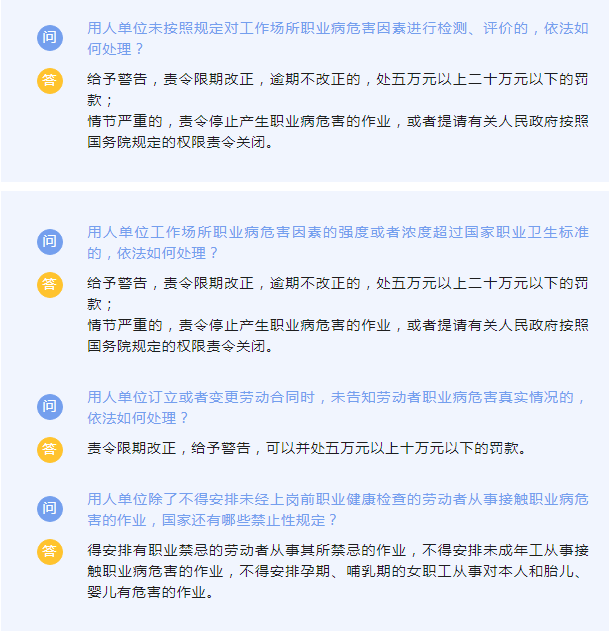Click the 依法如何处理？ line of labor contract question

[138, 418]
